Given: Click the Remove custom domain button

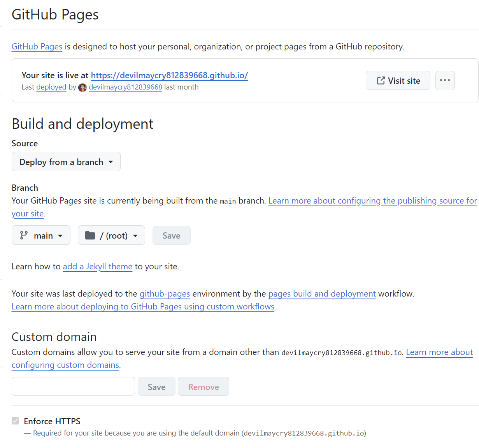Looking at the screenshot, I should point(204,387).
